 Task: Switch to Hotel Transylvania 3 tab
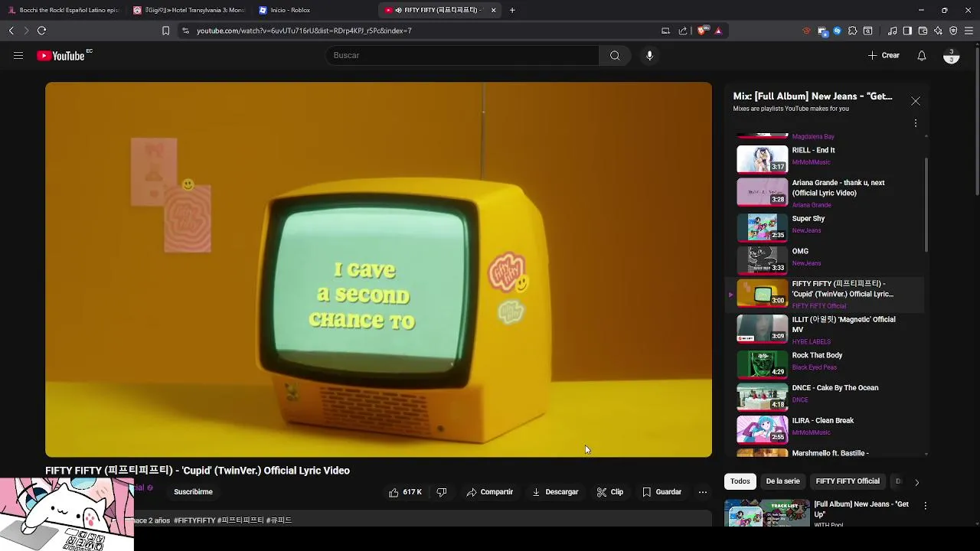click(189, 10)
